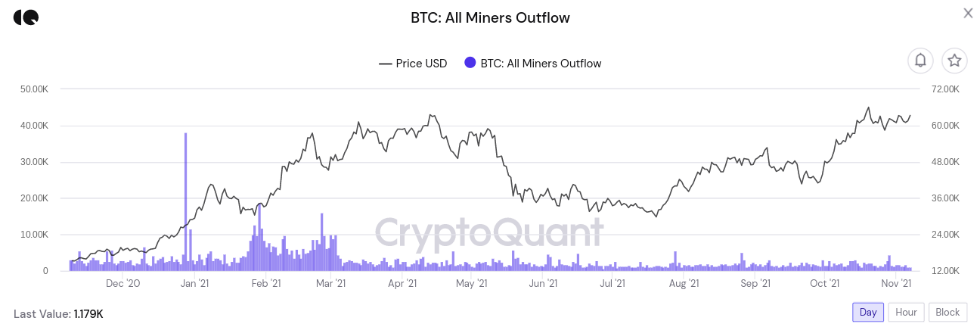
Task: Click the black Price USD legend line
Action: 385,64
